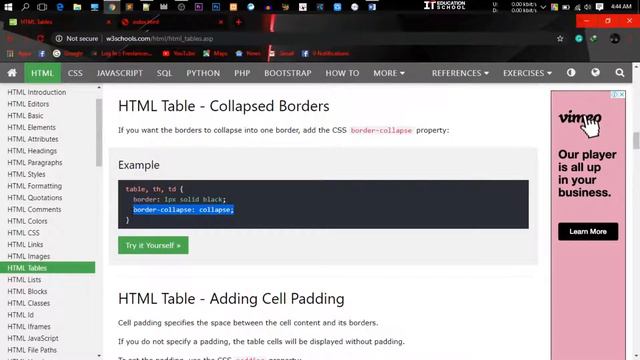The image size is (640, 360).
Task: Click the 'HTML Table - Collapsed Borders' heading
Action: pos(224,106)
